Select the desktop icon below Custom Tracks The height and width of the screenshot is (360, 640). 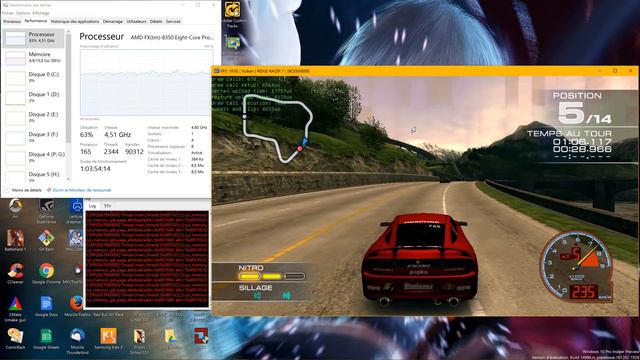pyautogui.click(x=233, y=43)
